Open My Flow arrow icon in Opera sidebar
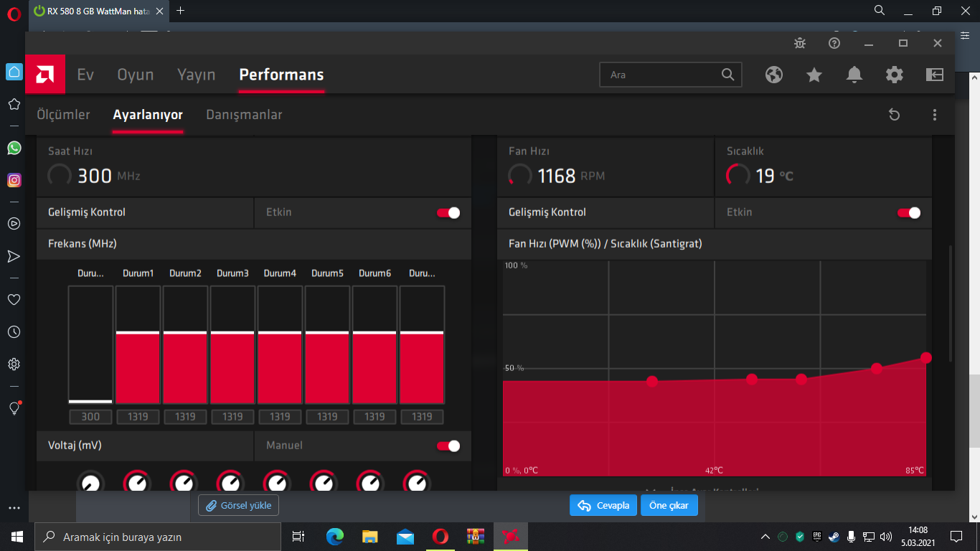 click(x=14, y=256)
